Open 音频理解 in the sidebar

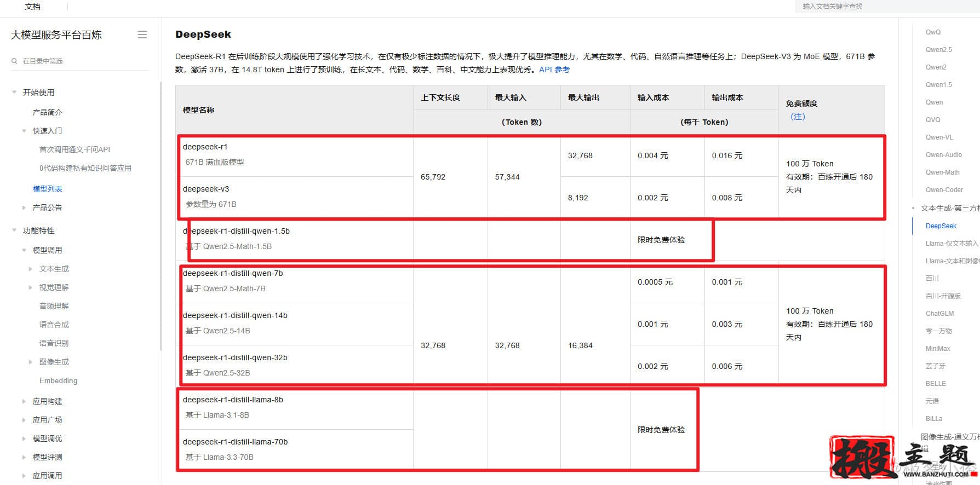(54, 306)
